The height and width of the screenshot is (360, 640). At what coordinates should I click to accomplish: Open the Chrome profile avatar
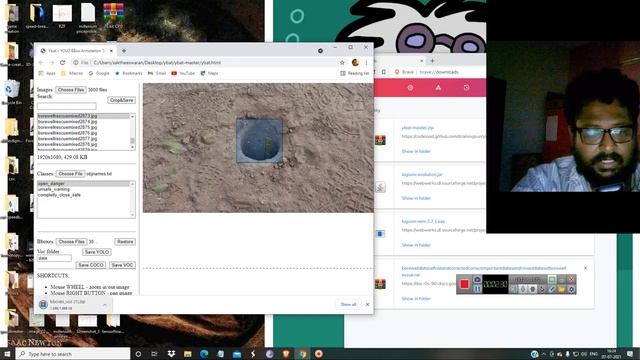click(x=355, y=62)
